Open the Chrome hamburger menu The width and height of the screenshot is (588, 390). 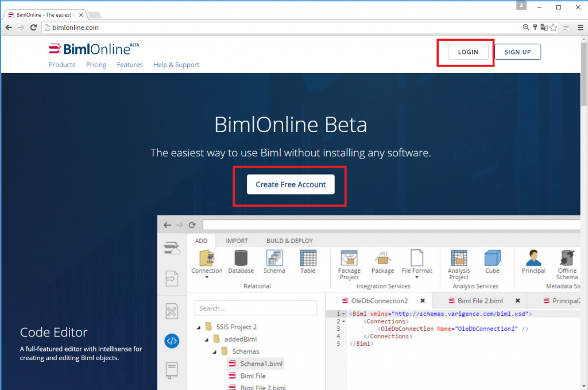coord(580,28)
